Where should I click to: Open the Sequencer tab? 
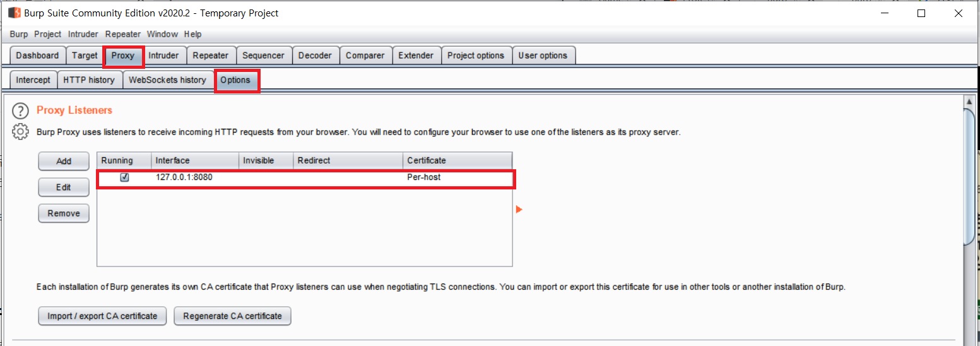pyautogui.click(x=263, y=56)
